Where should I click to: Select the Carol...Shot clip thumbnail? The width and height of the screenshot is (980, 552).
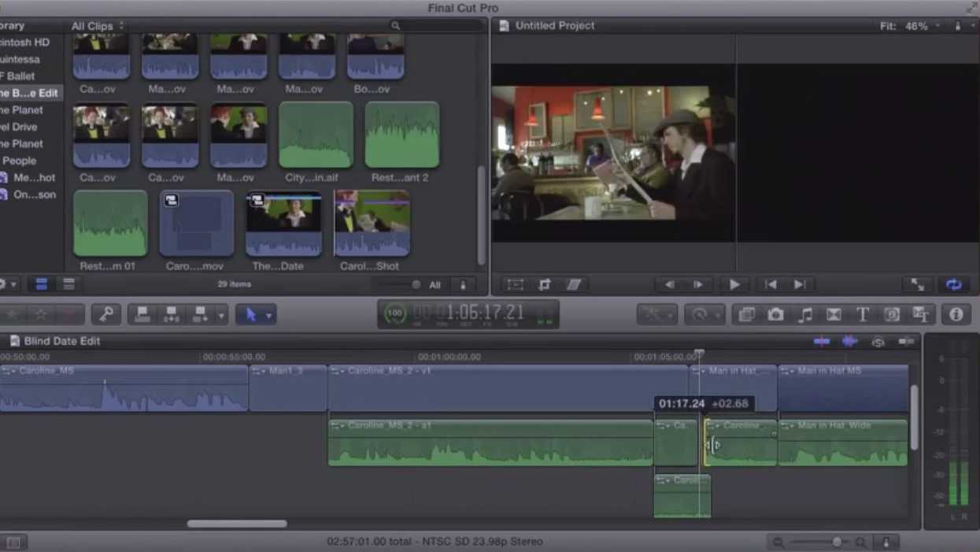372,224
